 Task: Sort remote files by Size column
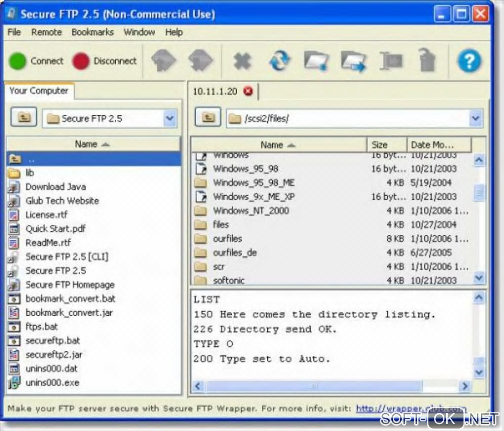tap(387, 145)
